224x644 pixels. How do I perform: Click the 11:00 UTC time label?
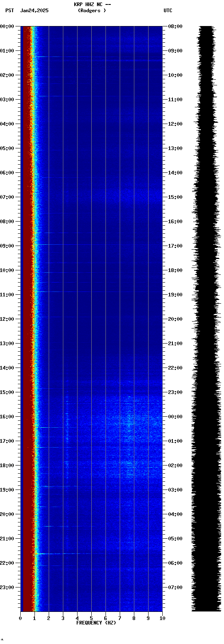tap(175, 100)
